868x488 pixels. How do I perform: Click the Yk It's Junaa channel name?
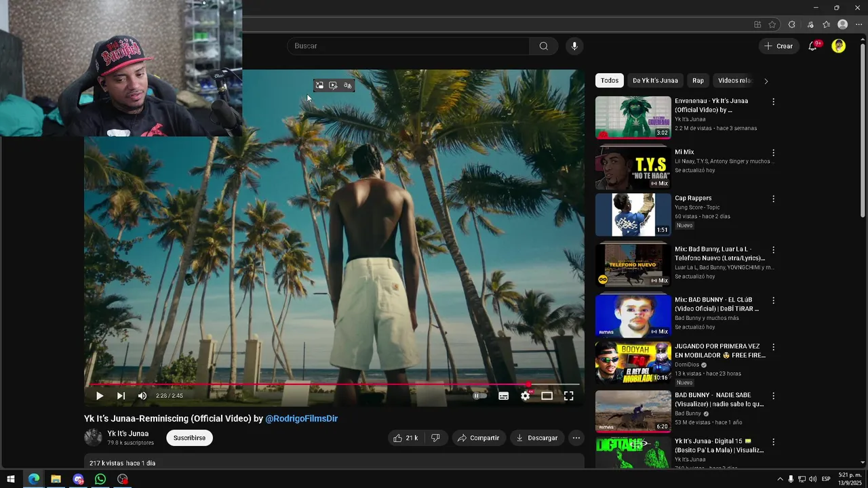pyautogui.click(x=127, y=434)
